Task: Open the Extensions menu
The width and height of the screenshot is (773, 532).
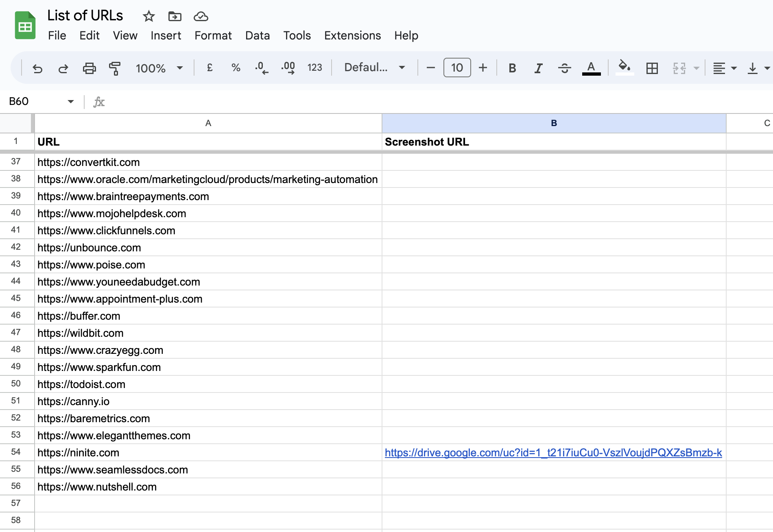Action: click(x=352, y=36)
